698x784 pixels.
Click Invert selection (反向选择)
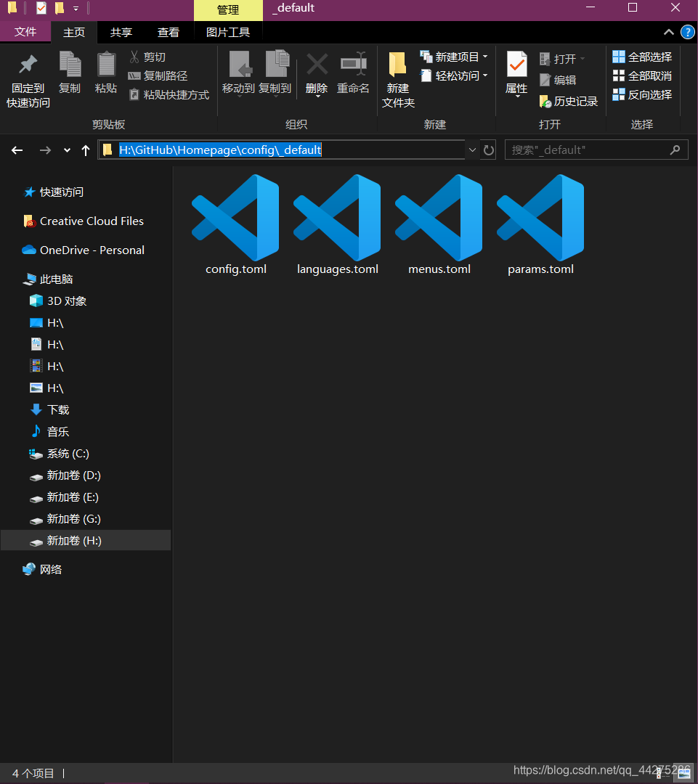pyautogui.click(x=643, y=94)
